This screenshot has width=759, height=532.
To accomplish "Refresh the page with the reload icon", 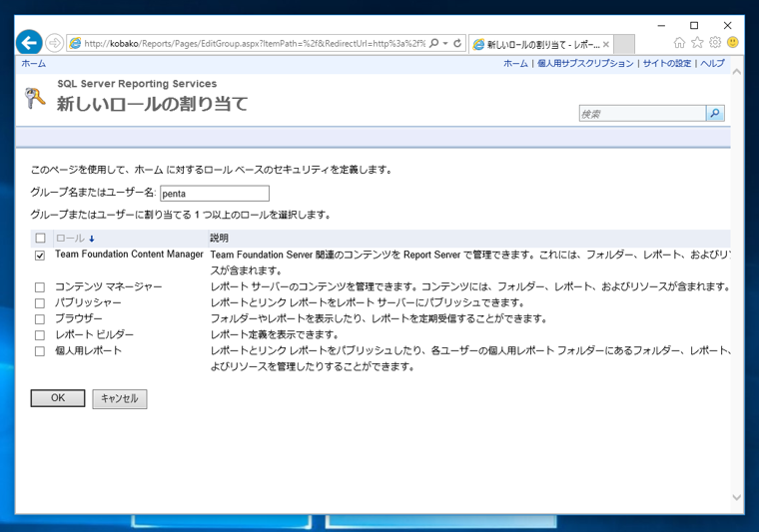I will pyautogui.click(x=457, y=43).
